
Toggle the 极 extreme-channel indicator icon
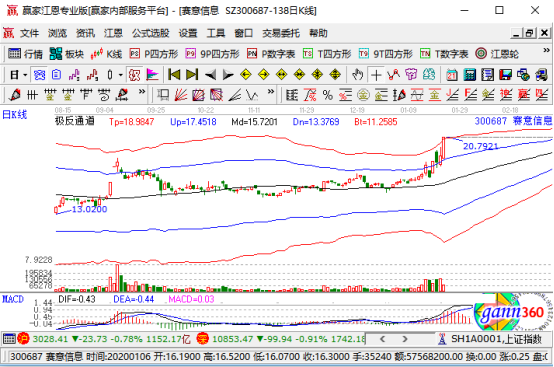click(x=135, y=75)
